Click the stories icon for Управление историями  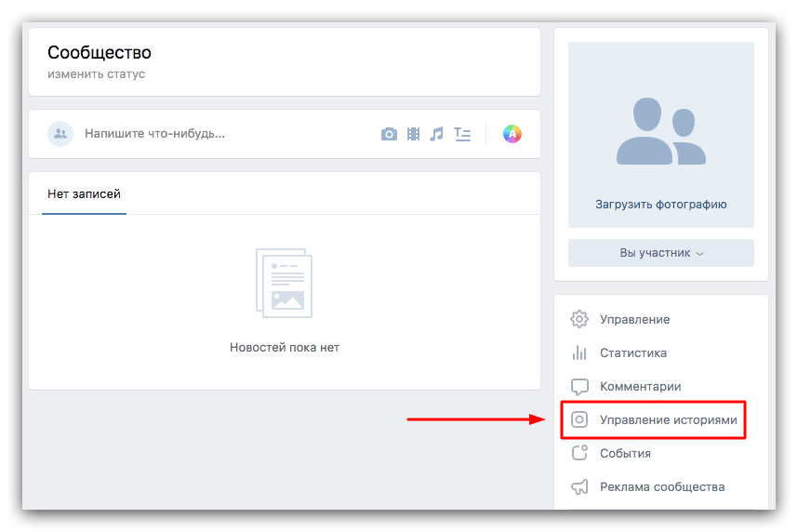[x=579, y=419]
